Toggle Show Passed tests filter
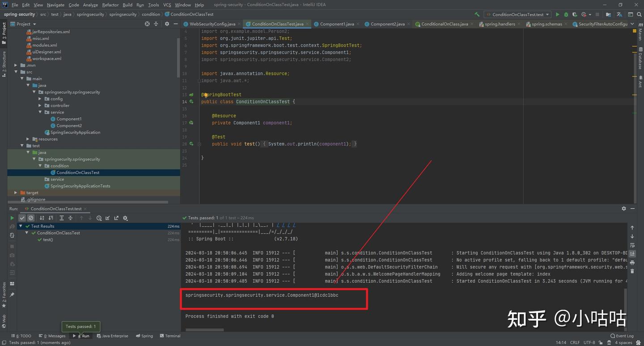644x346 pixels. (22, 218)
